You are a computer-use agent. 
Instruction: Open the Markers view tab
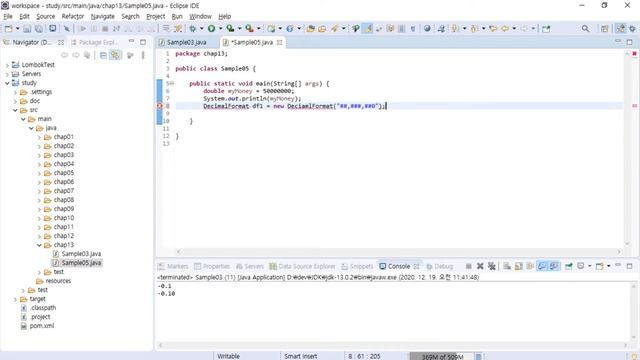(173, 266)
